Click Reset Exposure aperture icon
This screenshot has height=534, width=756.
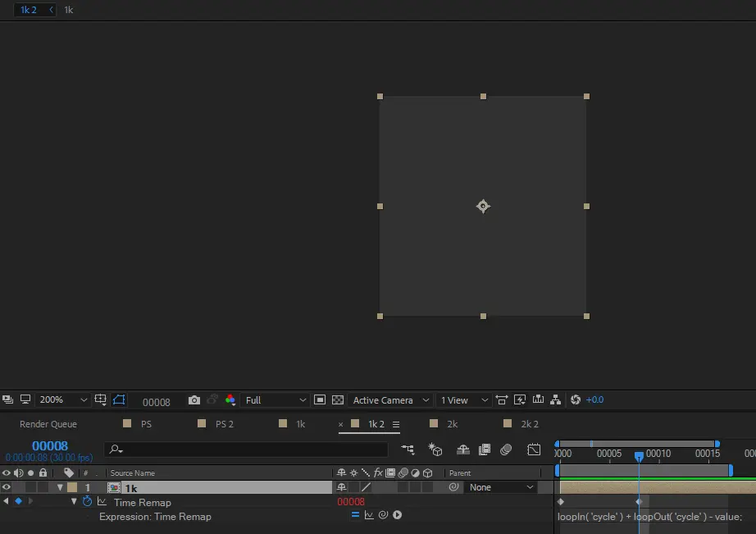click(575, 400)
